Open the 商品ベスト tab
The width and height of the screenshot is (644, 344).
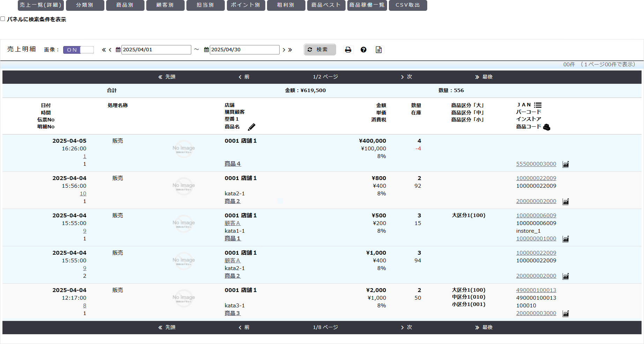click(x=326, y=5)
